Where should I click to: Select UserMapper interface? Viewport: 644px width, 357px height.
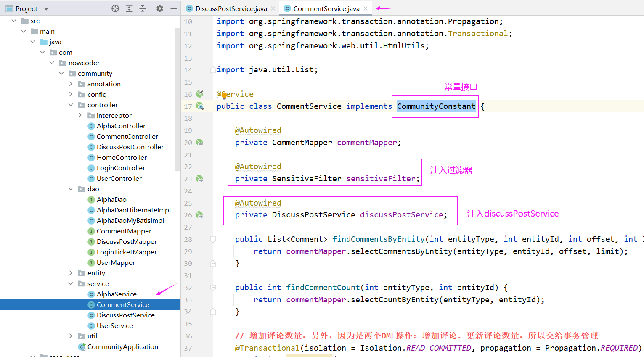pos(116,262)
